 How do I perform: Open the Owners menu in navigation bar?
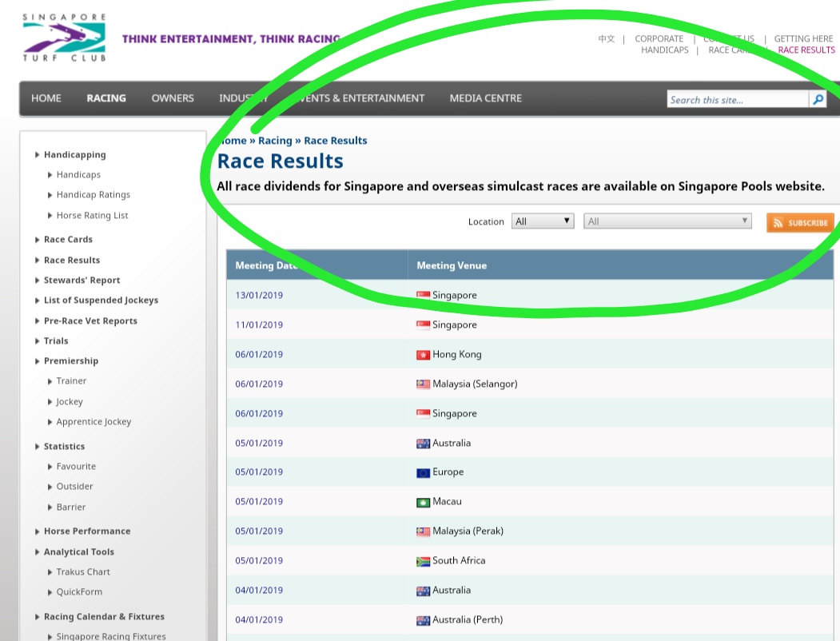point(173,98)
